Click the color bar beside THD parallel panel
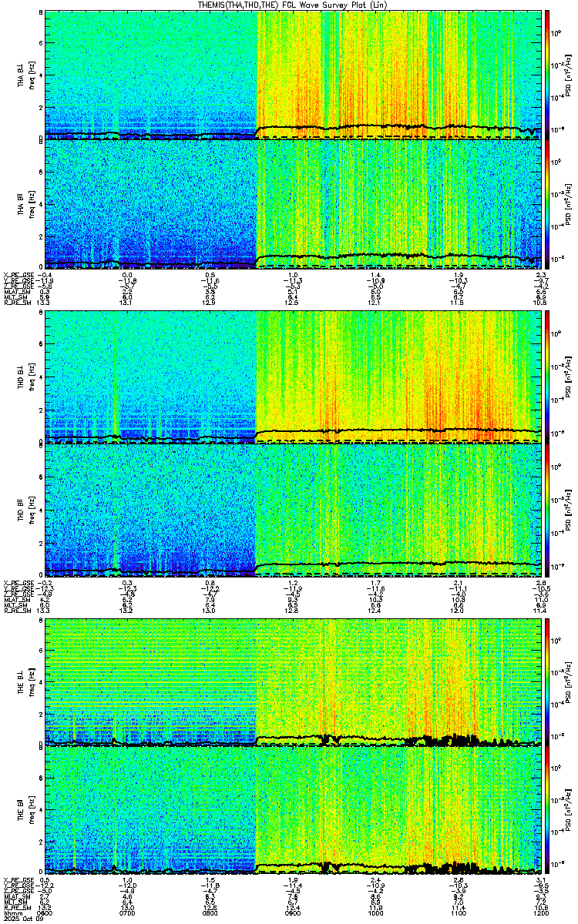Image resolution: width=578 pixels, height=924 pixels. (547, 510)
